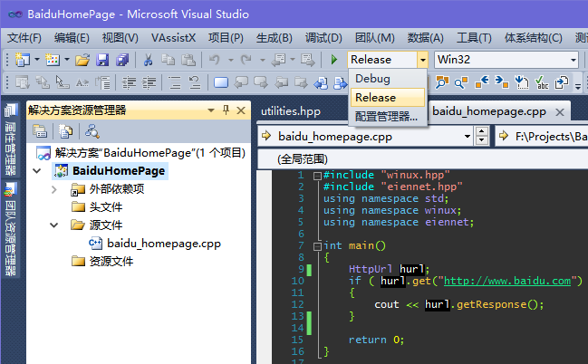Click the New Project toolbar icon
The image size is (588, 364).
23,59
